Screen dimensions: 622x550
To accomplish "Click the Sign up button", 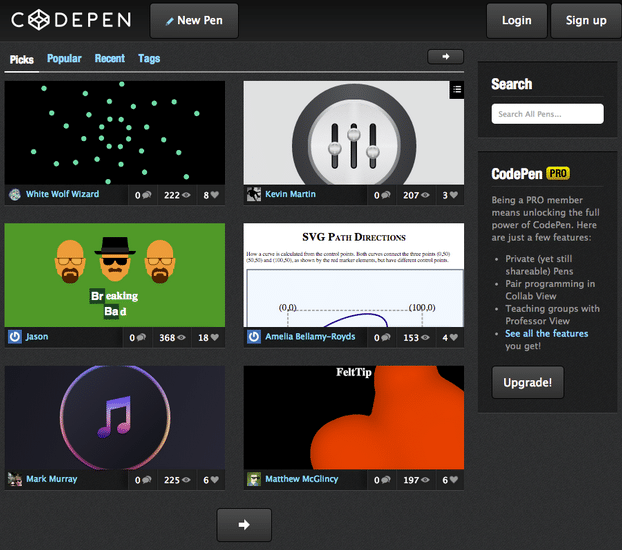I will (586, 21).
